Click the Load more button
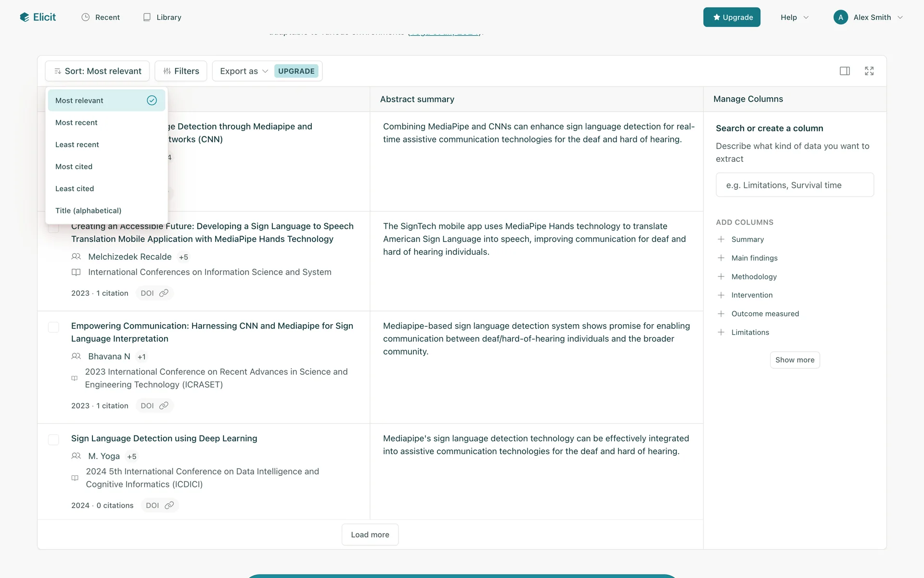Image resolution: width=924 pixels, height=578 pixels. 370,535
